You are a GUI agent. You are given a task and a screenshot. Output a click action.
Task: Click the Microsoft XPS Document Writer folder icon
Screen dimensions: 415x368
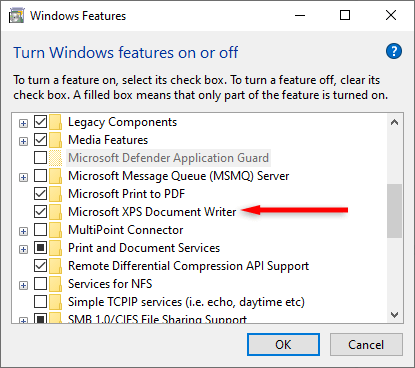(56, 212)
